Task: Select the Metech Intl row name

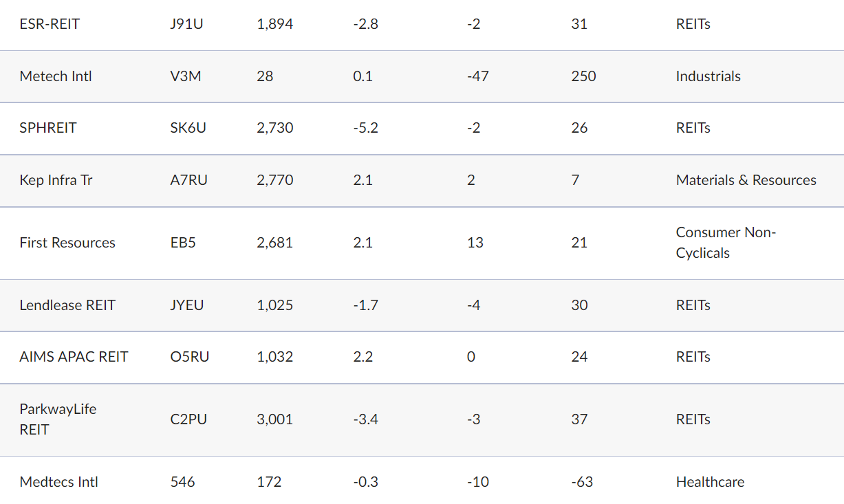Action: 56,76
